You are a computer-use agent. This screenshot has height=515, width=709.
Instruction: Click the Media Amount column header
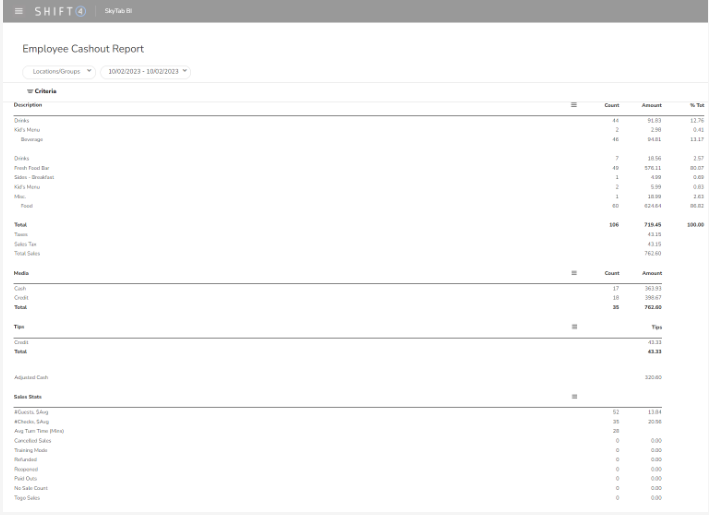[x=652, y=272]
